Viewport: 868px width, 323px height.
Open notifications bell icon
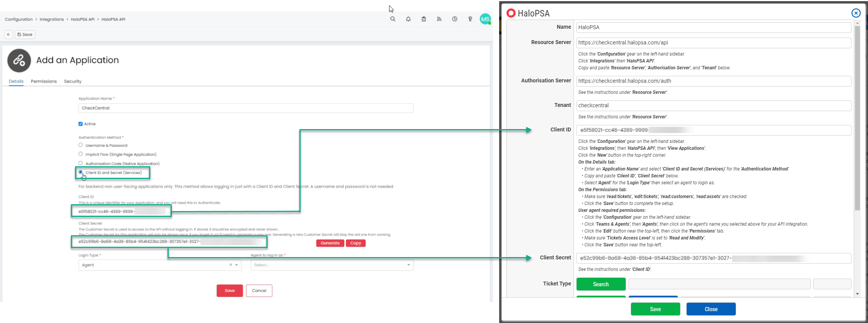pos(408,19)
